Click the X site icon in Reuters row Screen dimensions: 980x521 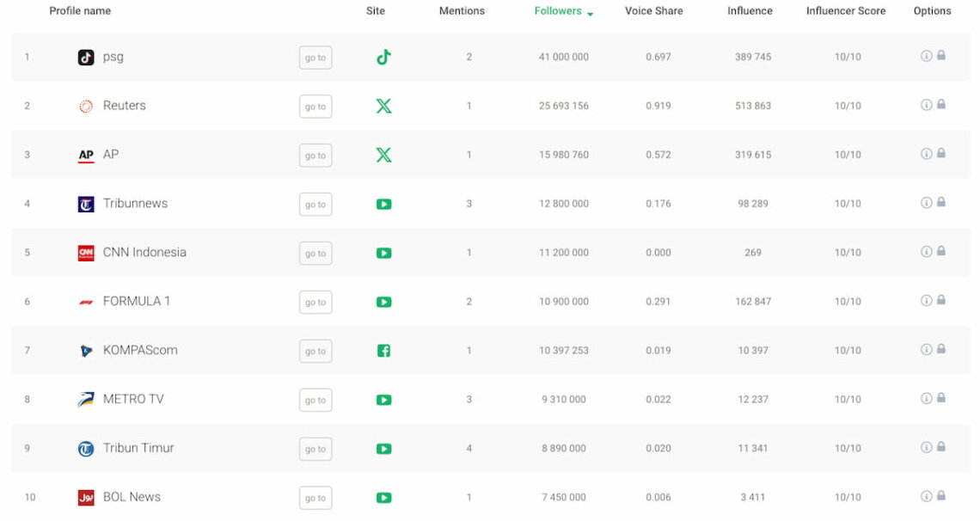(x=383, y=107)
